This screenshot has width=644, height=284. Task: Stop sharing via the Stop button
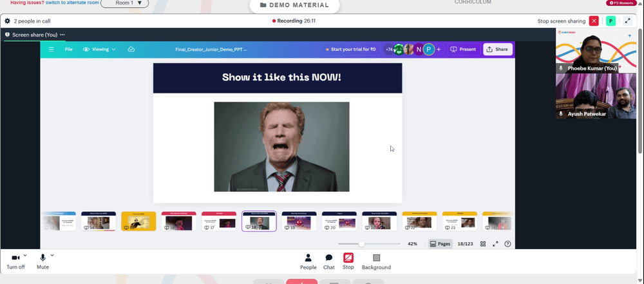(348, 262)
